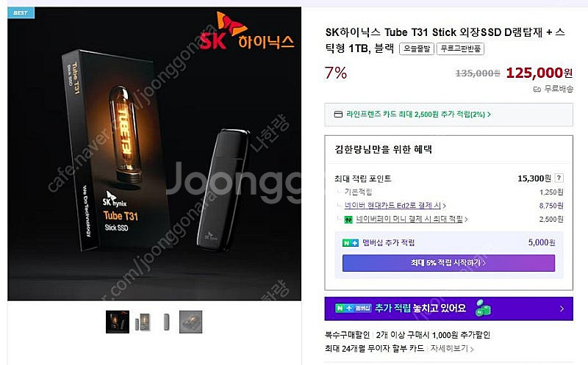Open the 네이버 현대카드 Ed2로 결제 시 link
The width and height of the screenshot is (588, 365).
click(x=395, y=206)
